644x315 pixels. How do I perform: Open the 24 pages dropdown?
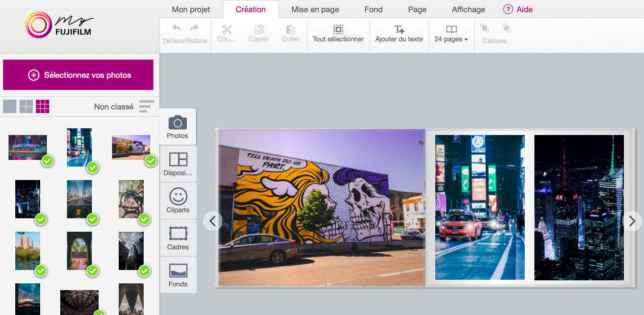click(x=452, y=33)
